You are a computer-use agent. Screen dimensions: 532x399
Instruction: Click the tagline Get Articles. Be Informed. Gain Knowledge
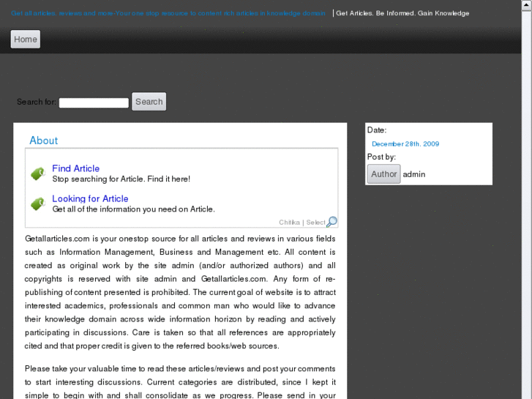402,13
